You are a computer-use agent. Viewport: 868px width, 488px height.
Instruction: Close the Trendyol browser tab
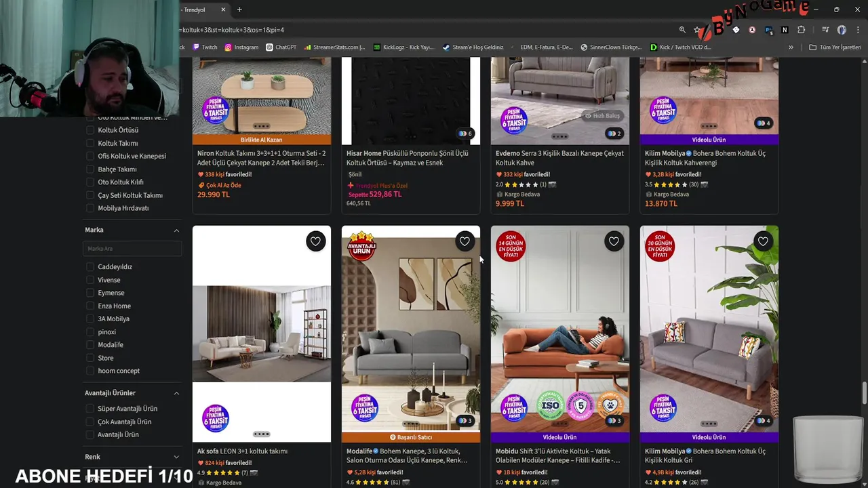[x=223, y=9]
